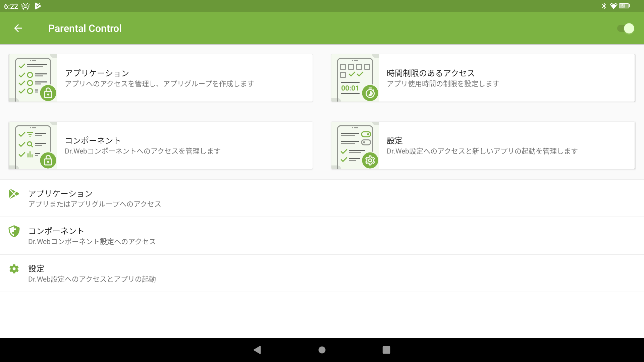The width and height of the screenshot is (644, 362).
Task: Open the コンポーネント card title
Action: pos(93,140)
